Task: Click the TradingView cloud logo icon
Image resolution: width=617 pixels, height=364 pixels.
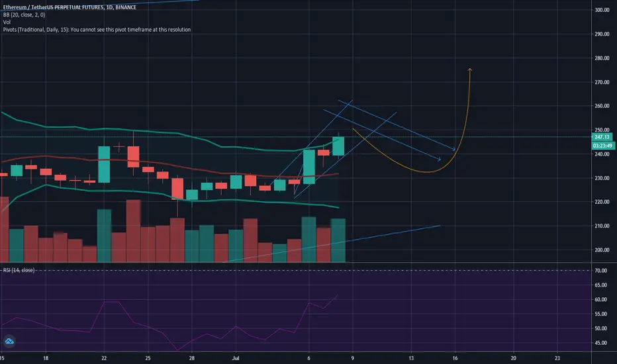Action: (x=9, y=341)
